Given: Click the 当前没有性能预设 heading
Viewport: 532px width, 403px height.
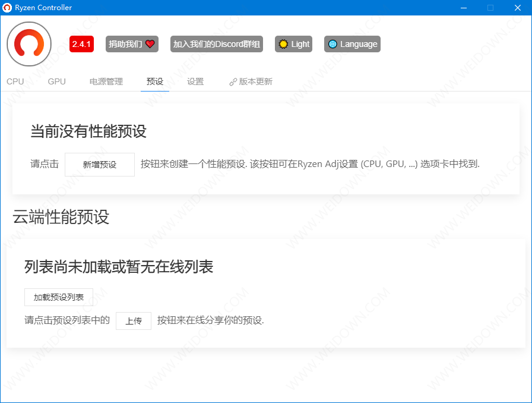Looking at the screenshot, I should [88, 131].
